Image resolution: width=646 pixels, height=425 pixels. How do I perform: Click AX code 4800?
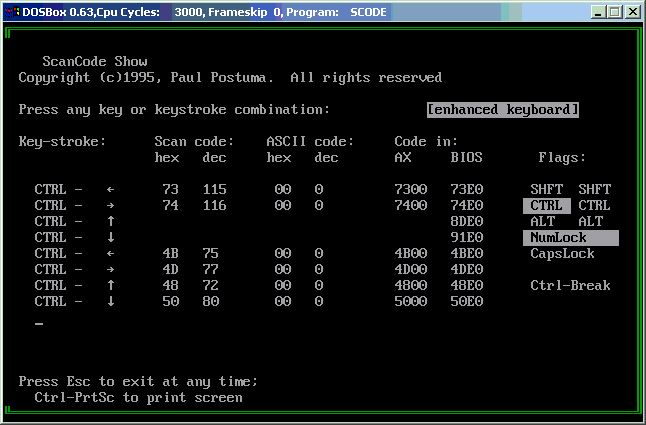[411, 285]
